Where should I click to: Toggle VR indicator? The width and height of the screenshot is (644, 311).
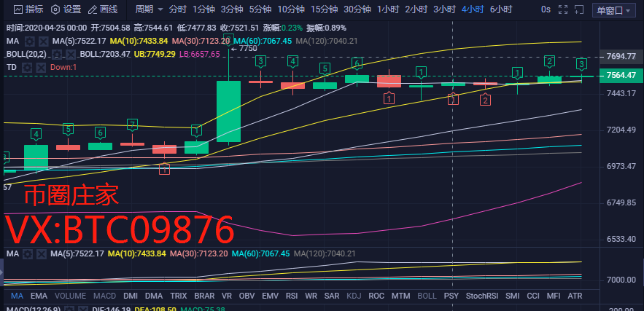click(x=226, y=296)
